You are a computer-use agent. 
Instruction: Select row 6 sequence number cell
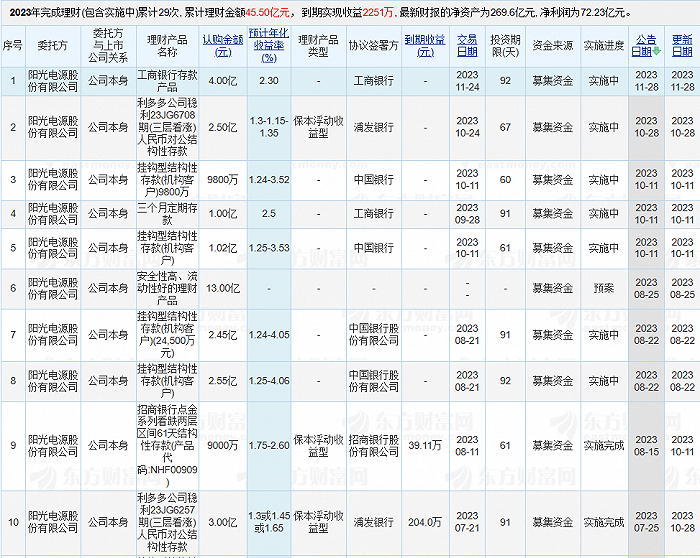click(13, 289)
